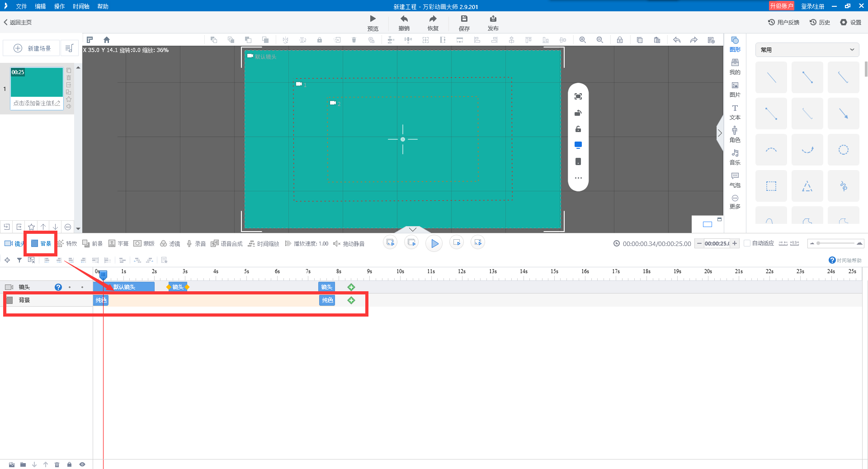Viewport: 868px width, 469px height.
Task: Open the 常用 shape category dropdown
Action: [x=807, y=50]
